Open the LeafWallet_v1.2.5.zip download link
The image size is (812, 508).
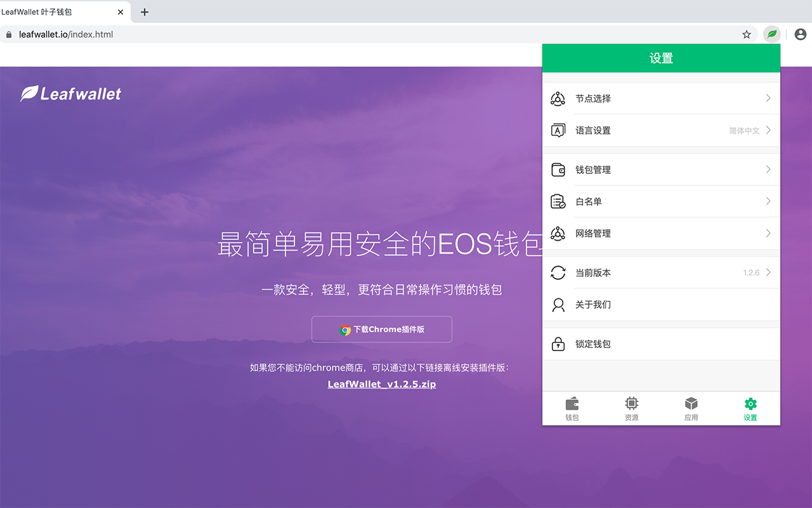(382, 384)
